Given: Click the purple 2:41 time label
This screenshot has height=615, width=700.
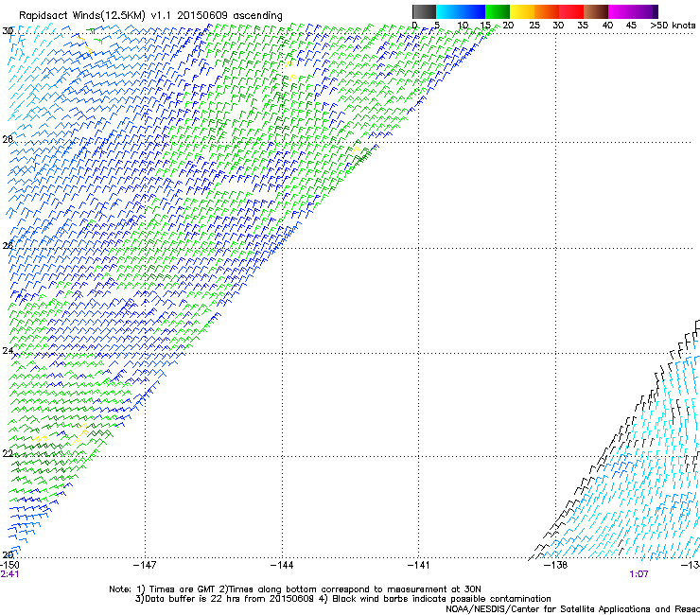Looking at the screenshot, I should (x=9, y=574).
